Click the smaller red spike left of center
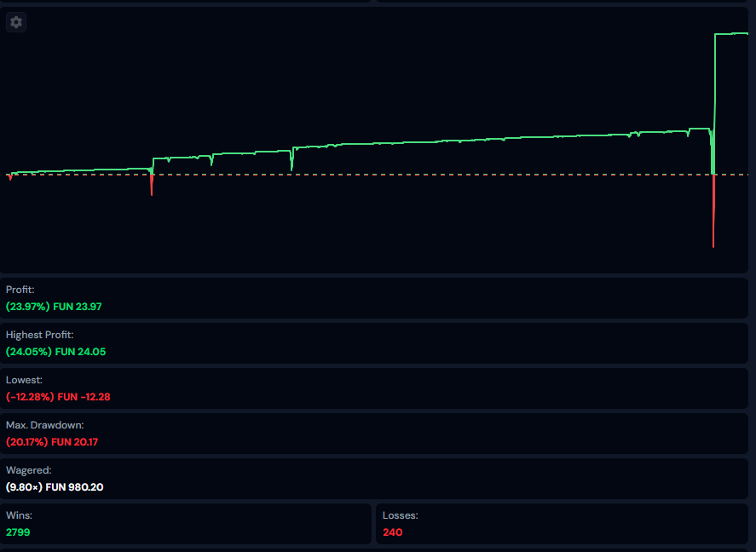The image size is (756, 552). click(x=151, y=185)
